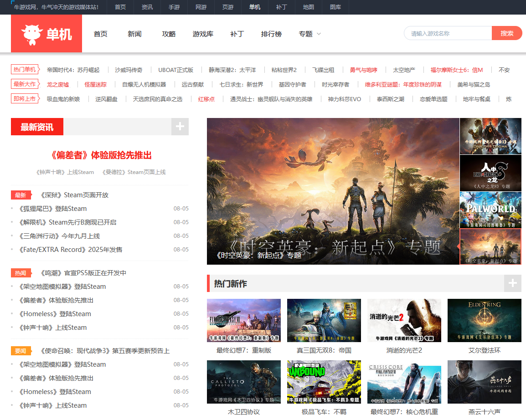This screenshot has height=420, width=526.
Task: Open the Palworld thumbnail in carousel sidebar
Action: 490,210
